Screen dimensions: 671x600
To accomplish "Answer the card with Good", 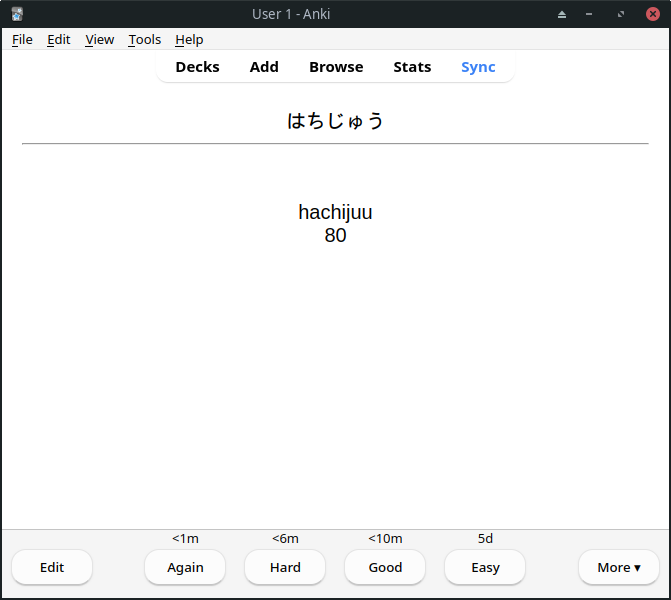I will (x=385, y=567).
